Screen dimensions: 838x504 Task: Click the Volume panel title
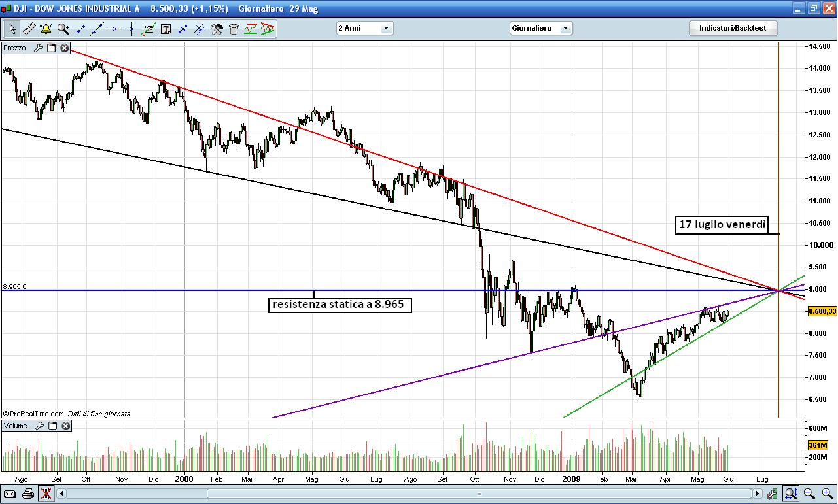16,426
